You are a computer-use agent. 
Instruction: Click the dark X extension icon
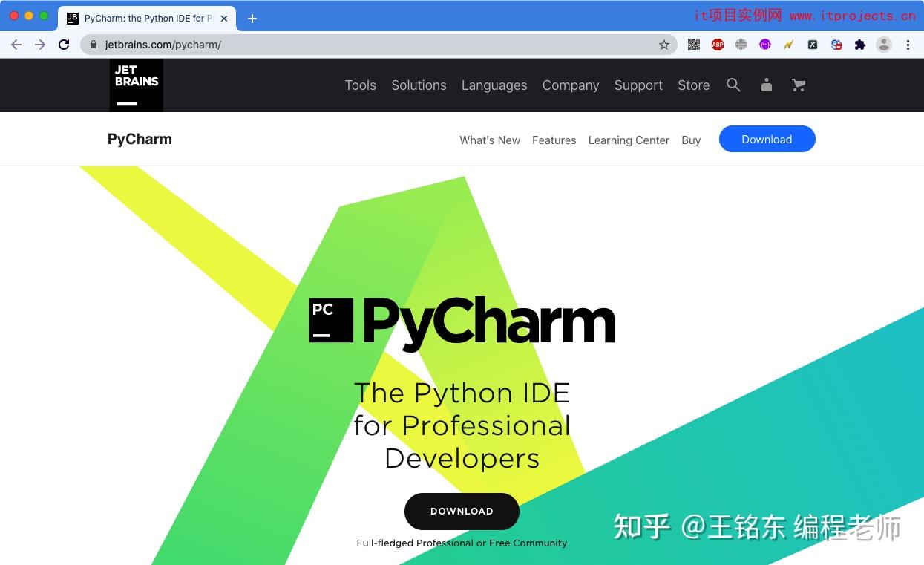tap(813, 45)
